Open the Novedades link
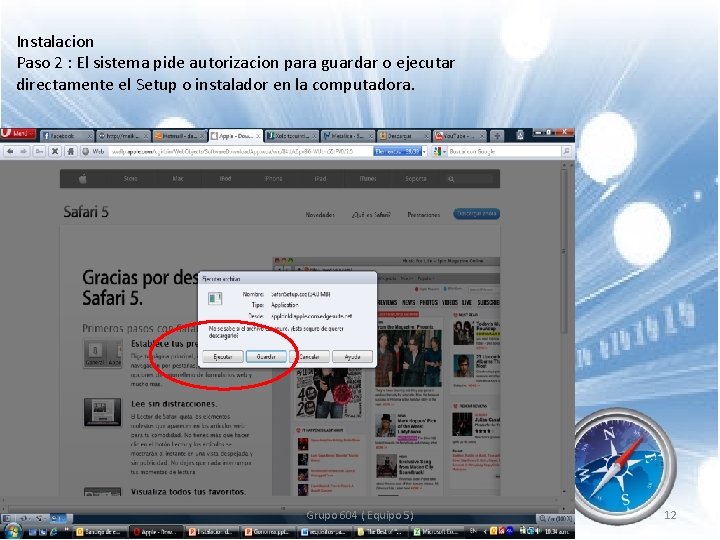The height and width of the screenshot is (540, 720). point(320,214)
